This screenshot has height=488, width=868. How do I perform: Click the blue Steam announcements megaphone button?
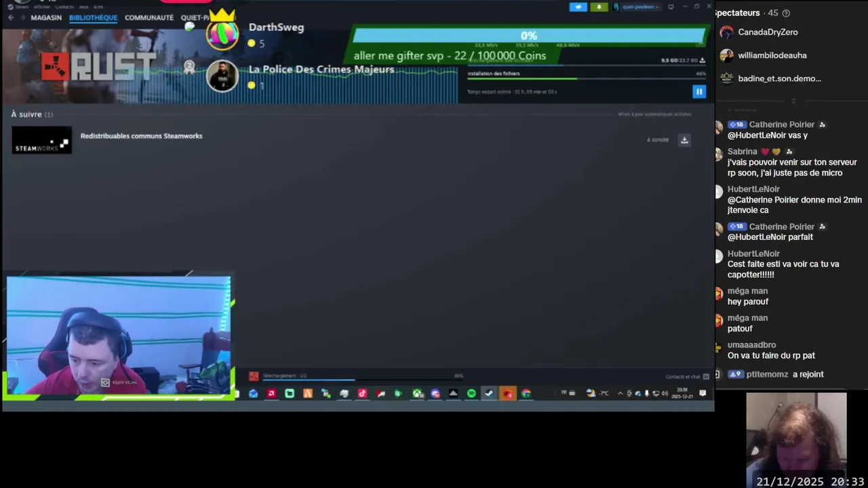click(x=578, y=7)
